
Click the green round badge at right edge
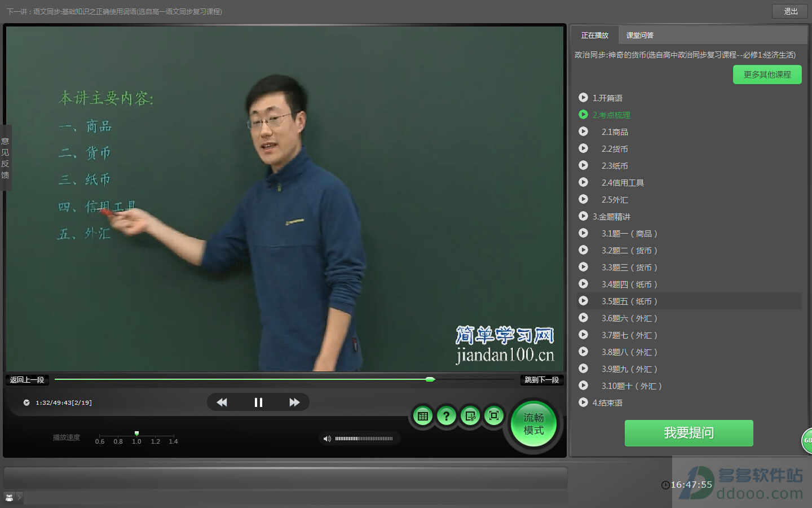(807, 440)
